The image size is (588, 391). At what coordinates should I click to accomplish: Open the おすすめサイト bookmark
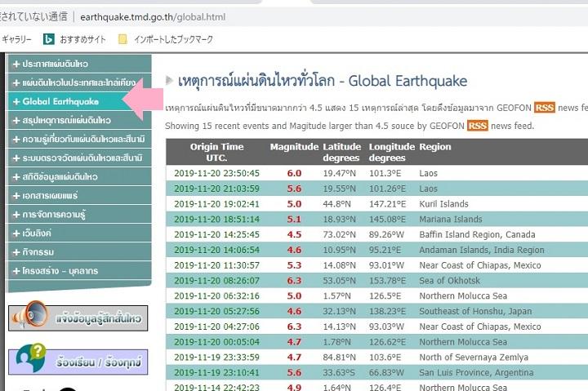point(82,38)
